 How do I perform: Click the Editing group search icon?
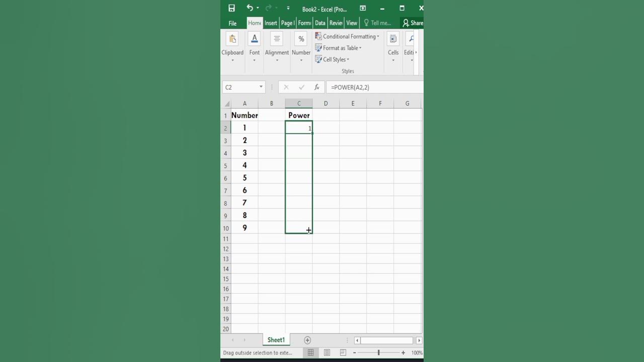coord(411,39)
